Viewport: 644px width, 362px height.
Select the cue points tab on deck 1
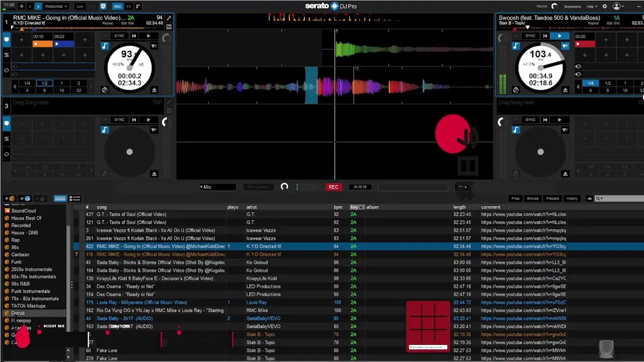(7, 39)
